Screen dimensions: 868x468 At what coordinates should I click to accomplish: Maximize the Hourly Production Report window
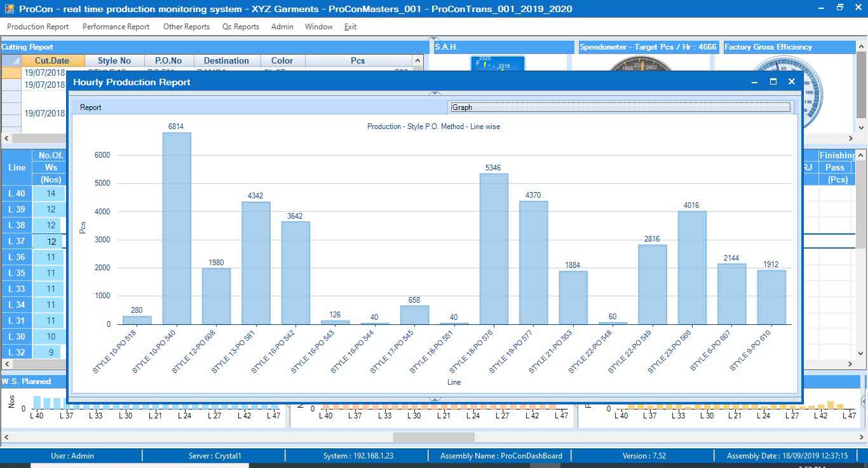pos(773,82)
